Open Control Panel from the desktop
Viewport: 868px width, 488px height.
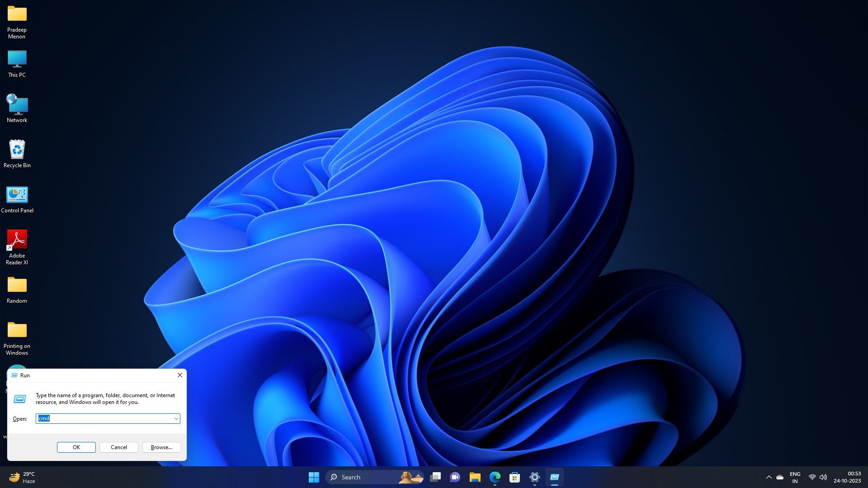pos(17,195)
